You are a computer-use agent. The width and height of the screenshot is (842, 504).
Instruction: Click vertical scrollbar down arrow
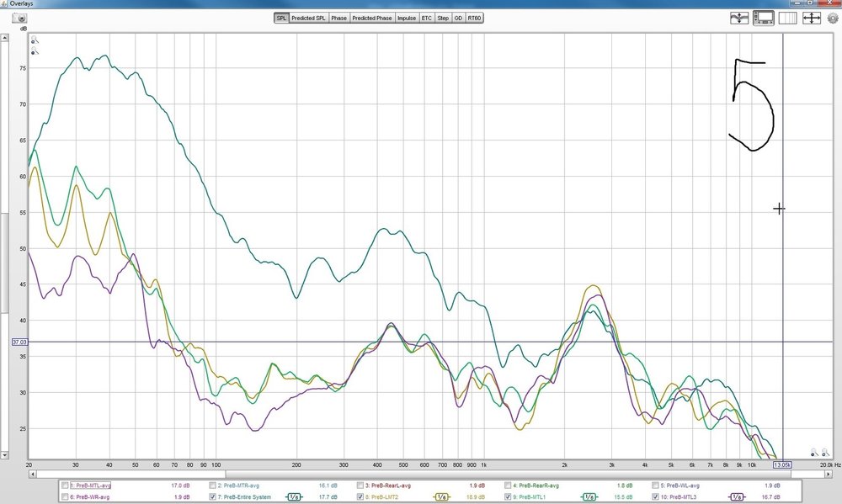[4, 455]
